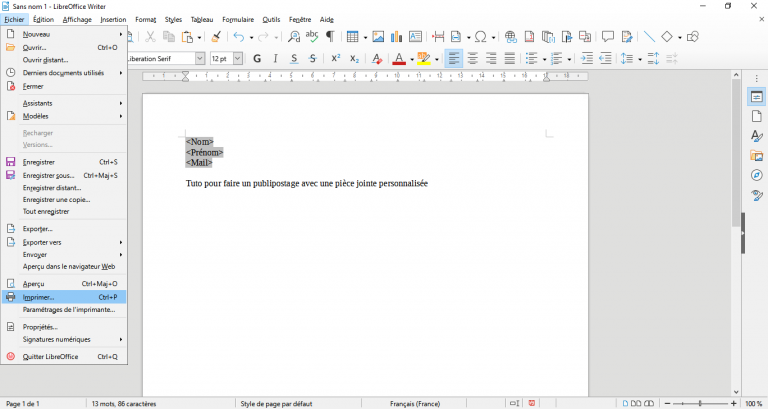Select Exporter... menu entry
Screen dimensions: 768x409
point(64,229)
